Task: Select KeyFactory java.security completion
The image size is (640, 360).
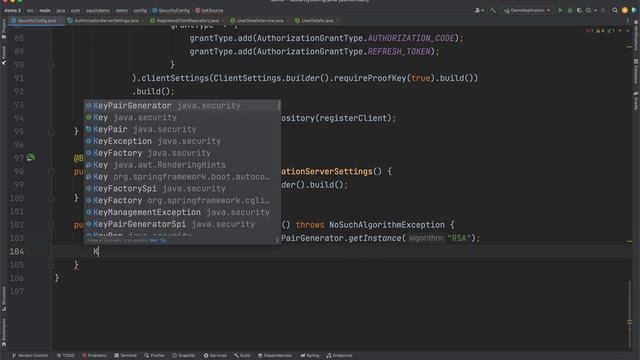Action: tap(182, 153)
